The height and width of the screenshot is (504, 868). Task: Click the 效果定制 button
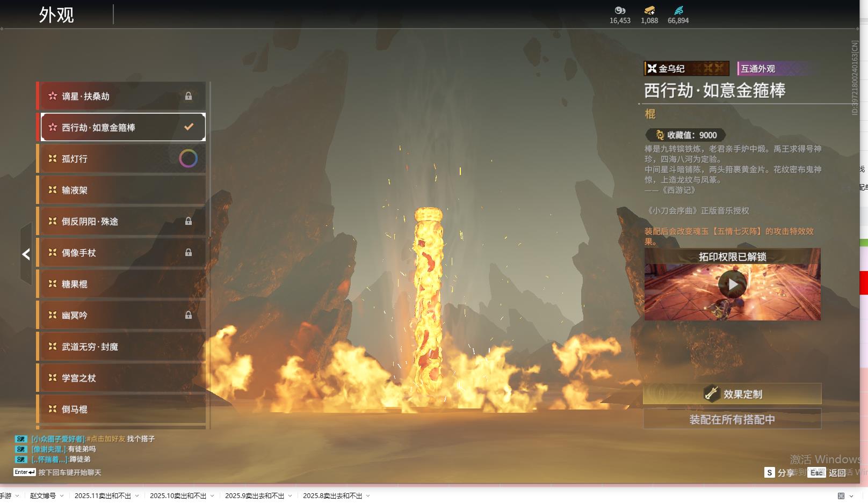(x=732, y=394)
